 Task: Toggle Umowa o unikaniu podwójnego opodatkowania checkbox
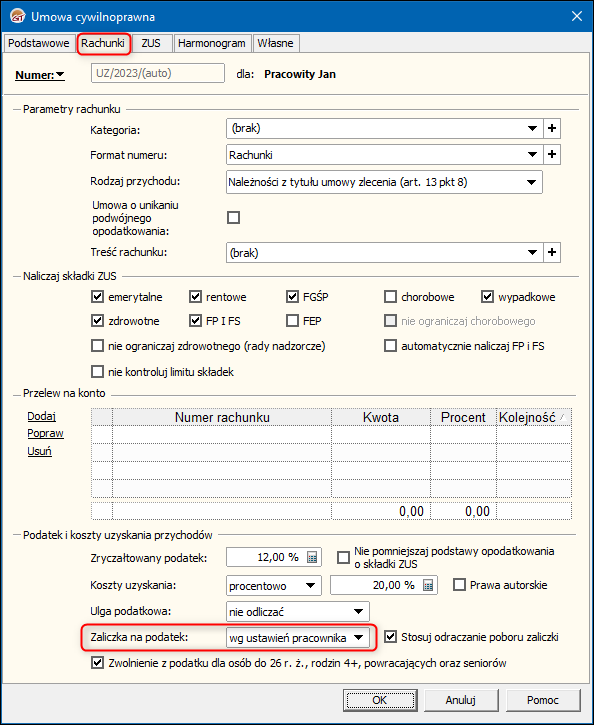pos(233,217)
